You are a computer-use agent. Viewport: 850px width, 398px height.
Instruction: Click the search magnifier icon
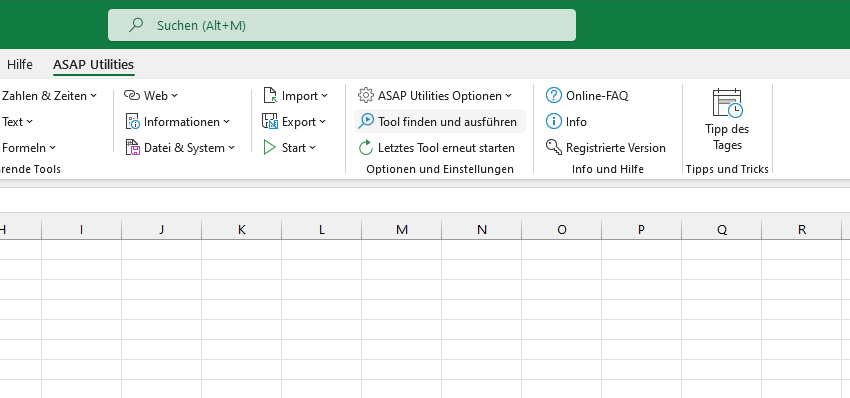coord(136,25)
